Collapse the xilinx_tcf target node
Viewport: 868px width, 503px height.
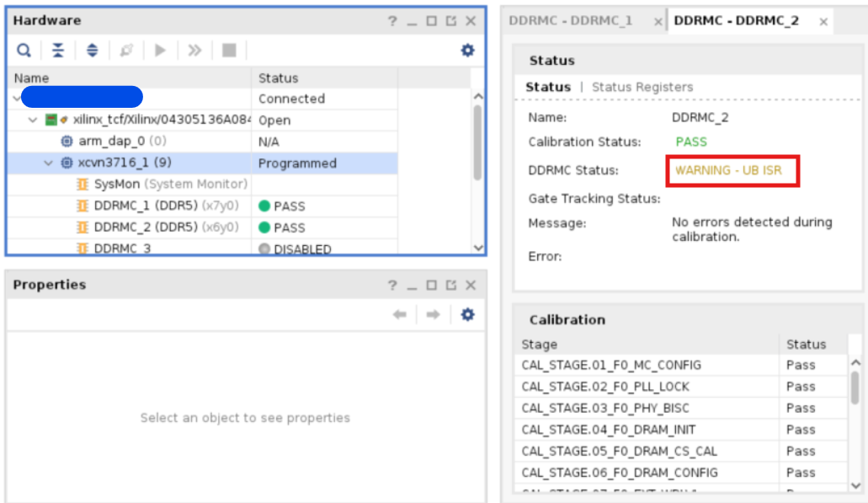coord(33,120)
